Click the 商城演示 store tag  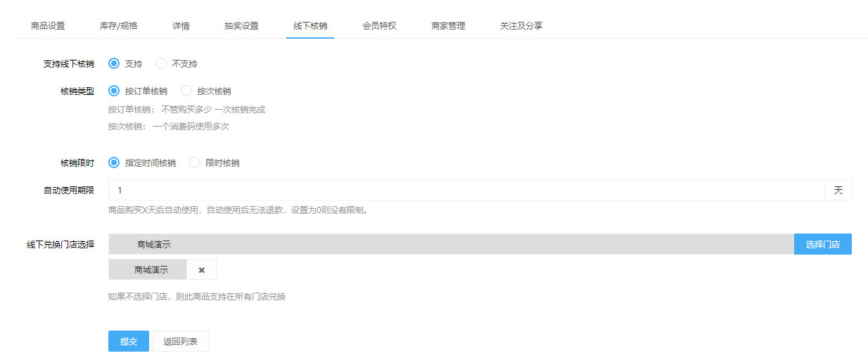(x=148, y=269)
